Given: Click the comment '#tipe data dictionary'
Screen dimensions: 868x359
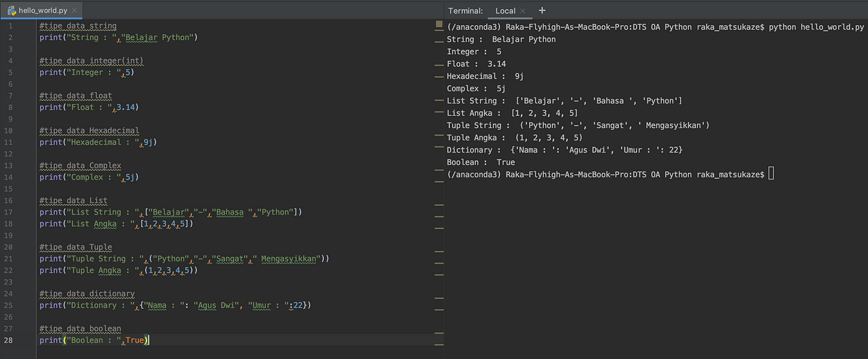Looking at the screenshot, I should point(87,294).
